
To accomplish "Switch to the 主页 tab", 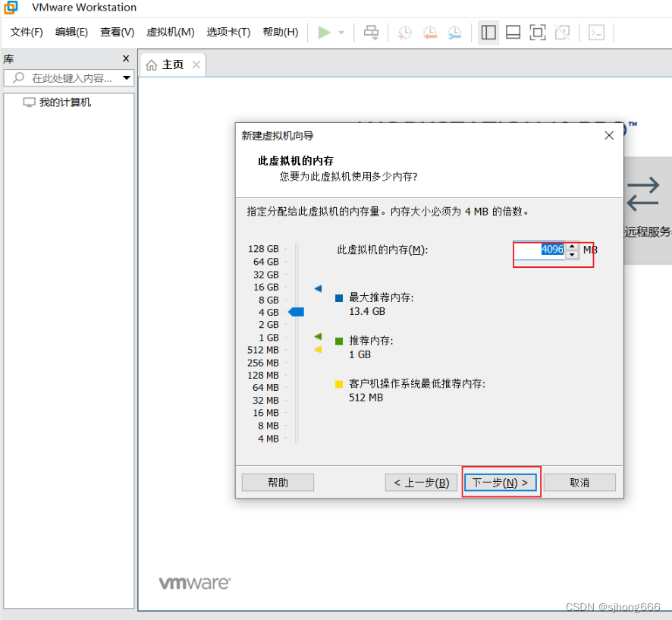I will [173, 65].
